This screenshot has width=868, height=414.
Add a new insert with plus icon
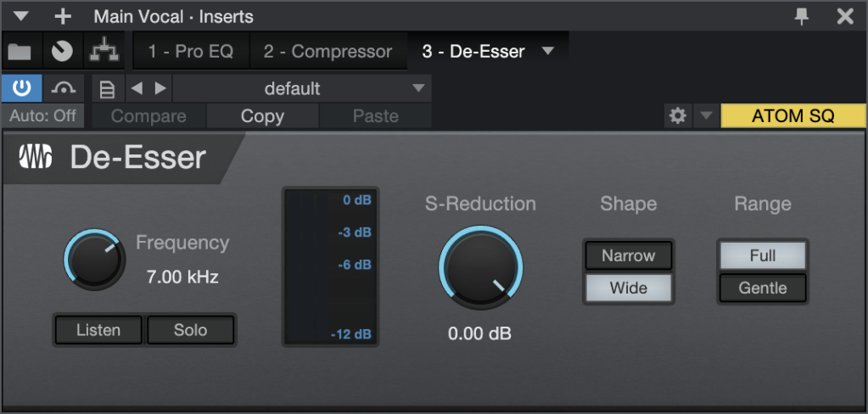[63, 16]
